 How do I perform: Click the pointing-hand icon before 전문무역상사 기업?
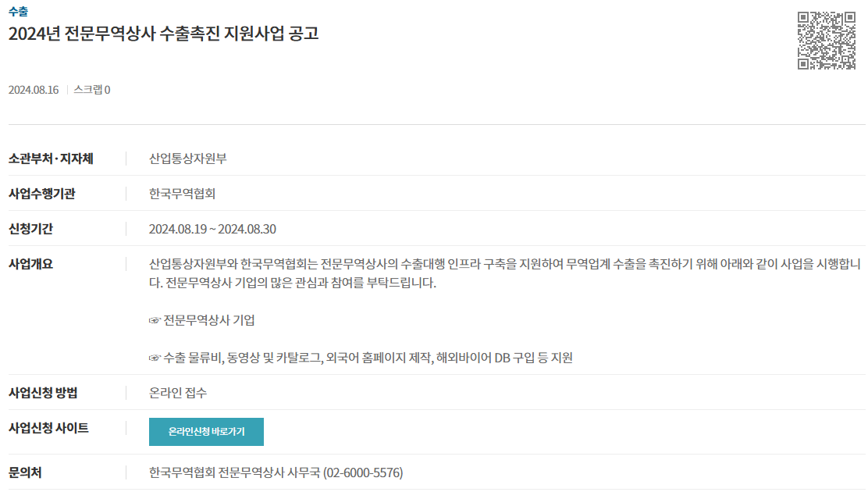(x=155, y=320)
